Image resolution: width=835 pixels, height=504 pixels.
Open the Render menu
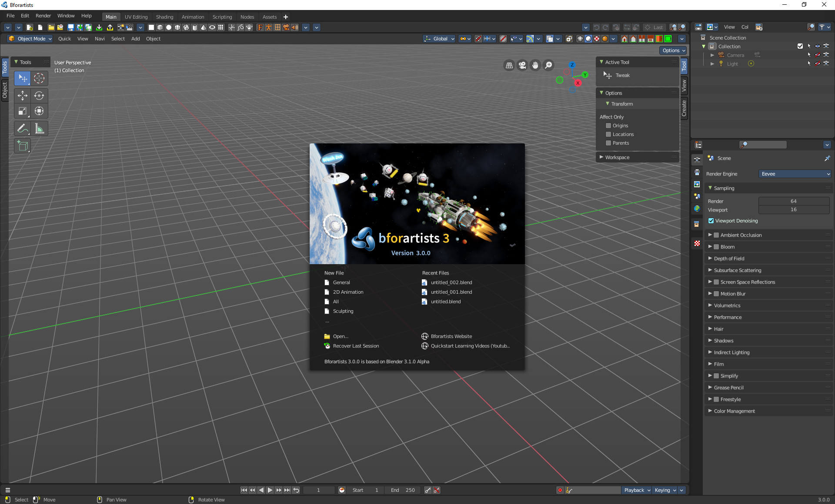43,16
